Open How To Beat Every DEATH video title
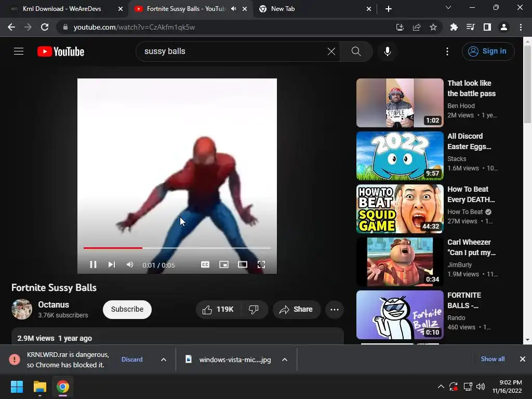Image resolution: width=532 pixels, height=399 pixels. point(471,194)
